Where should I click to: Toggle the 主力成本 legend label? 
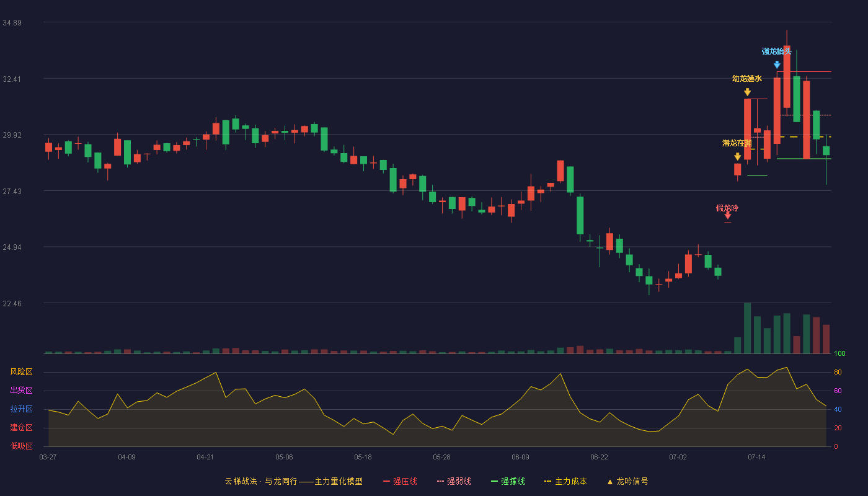coord(570,482)
